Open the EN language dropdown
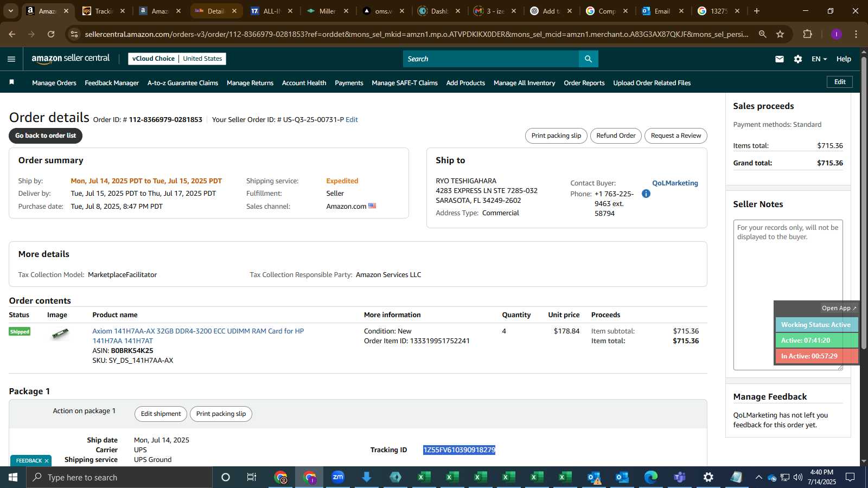Screen dimensions: 868x488 click(819, 59)
